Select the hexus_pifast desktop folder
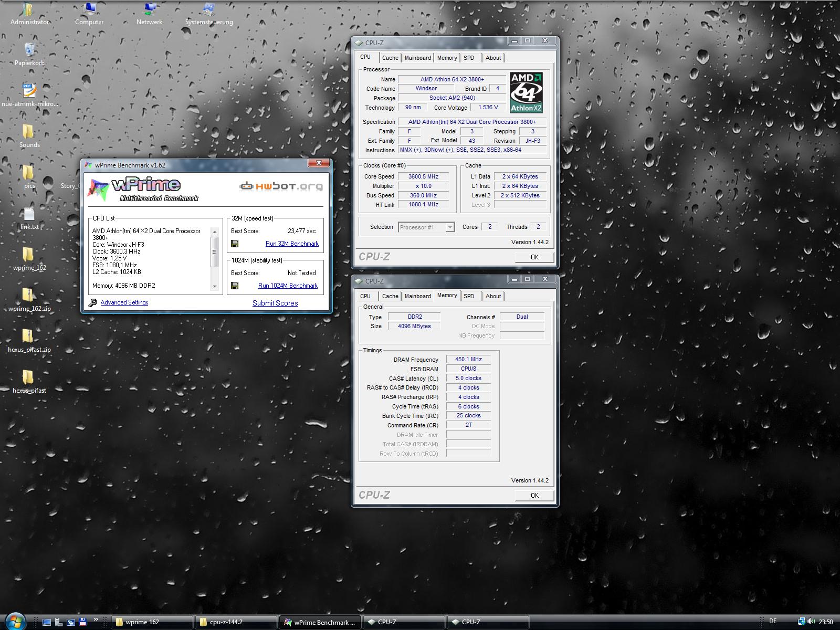 pos(29,382)
